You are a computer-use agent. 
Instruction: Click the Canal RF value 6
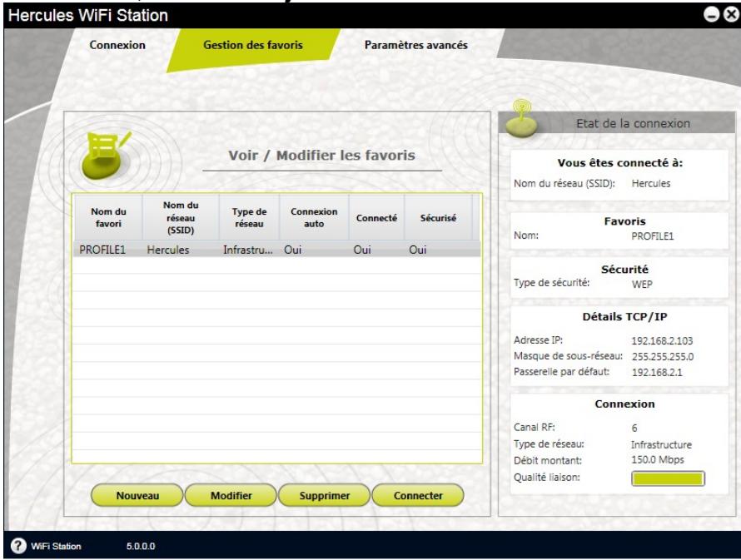click(634, 428)
